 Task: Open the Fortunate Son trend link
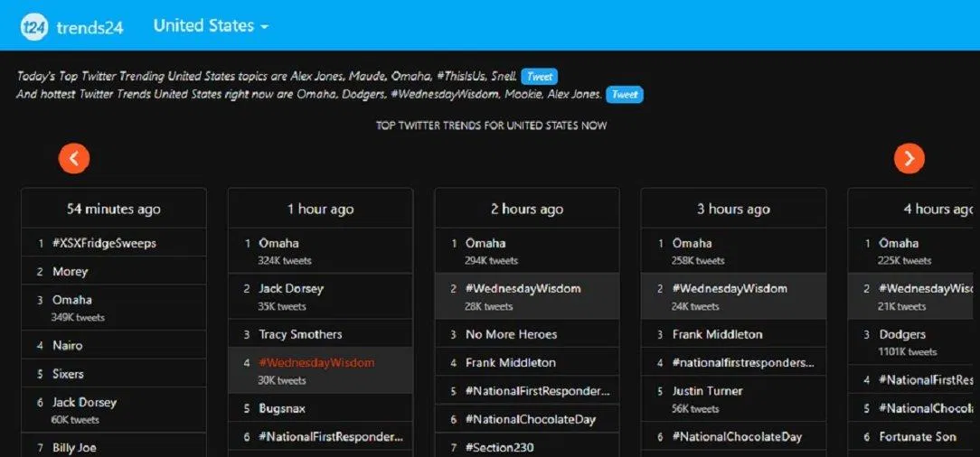918,436
